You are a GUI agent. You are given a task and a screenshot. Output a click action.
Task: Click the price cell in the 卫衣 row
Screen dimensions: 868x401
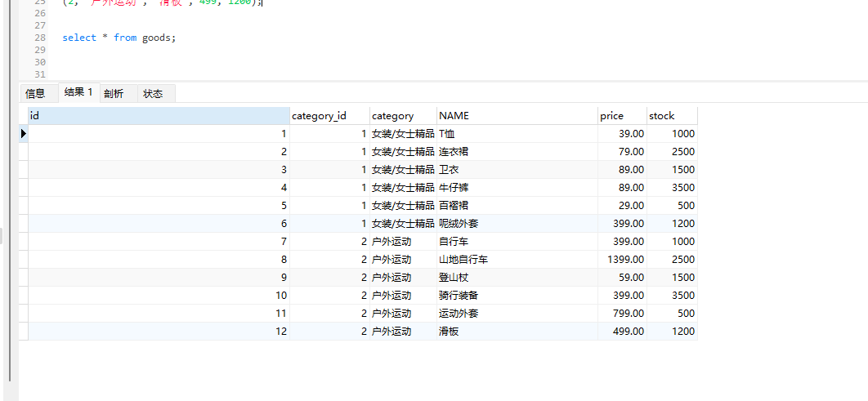[x=622, y=169]
